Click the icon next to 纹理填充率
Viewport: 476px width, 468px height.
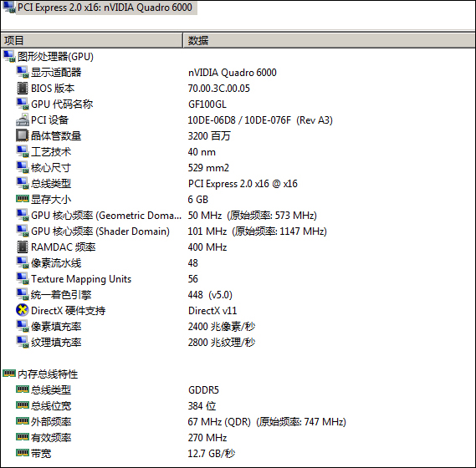point(23,342)
